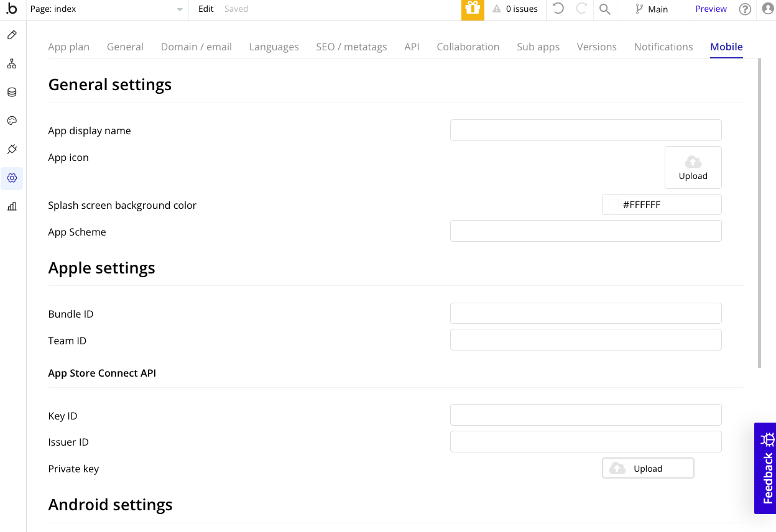Open the Styles tab palette icon

pos(12,121)
